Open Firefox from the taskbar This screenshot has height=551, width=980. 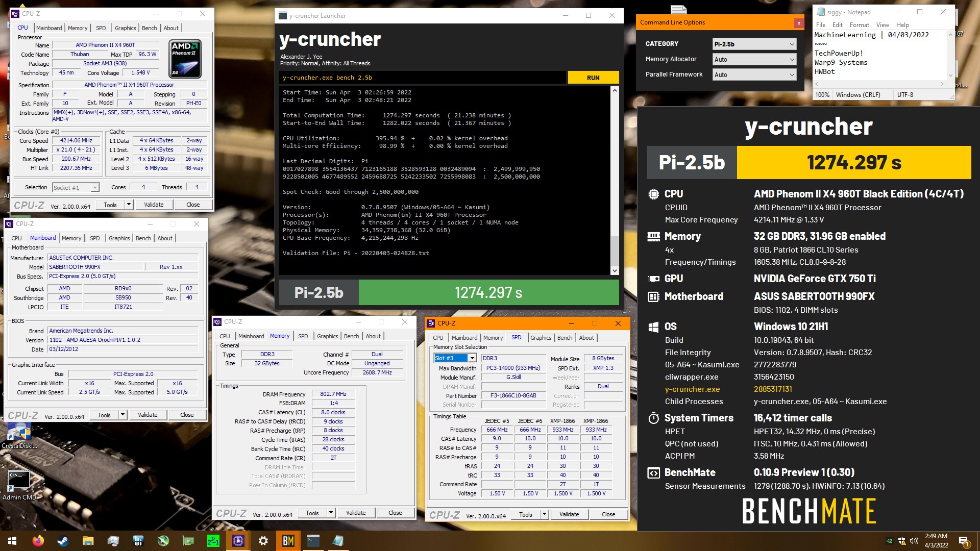[x=38, y=541]
